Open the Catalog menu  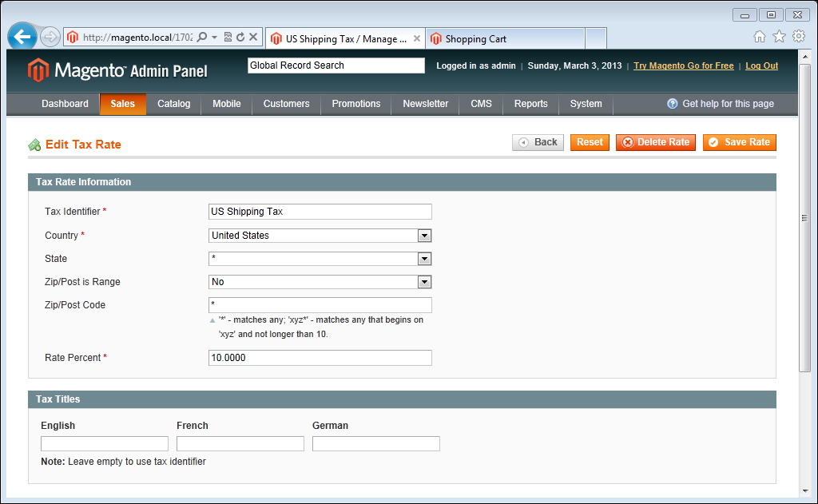click(x=173, y=104)
